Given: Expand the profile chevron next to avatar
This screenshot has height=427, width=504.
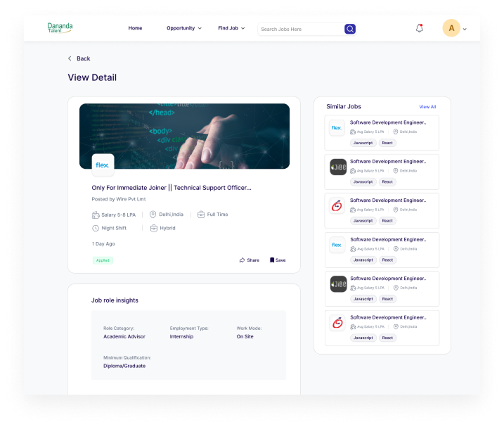Looking at the screenshot, I should 465,29.
